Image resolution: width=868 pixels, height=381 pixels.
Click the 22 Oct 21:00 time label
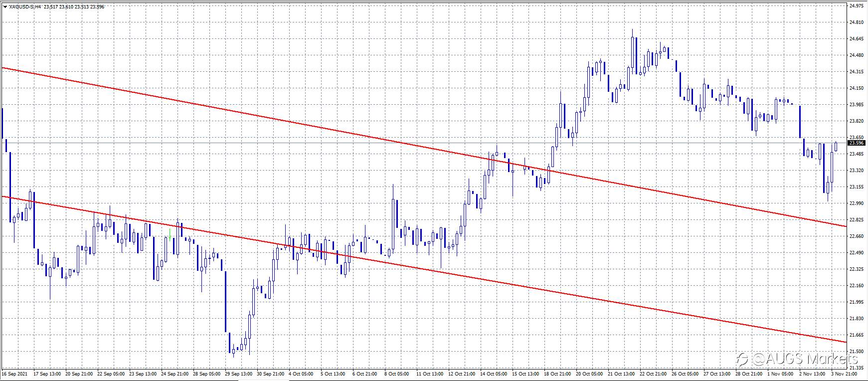(x=654, y=374)
